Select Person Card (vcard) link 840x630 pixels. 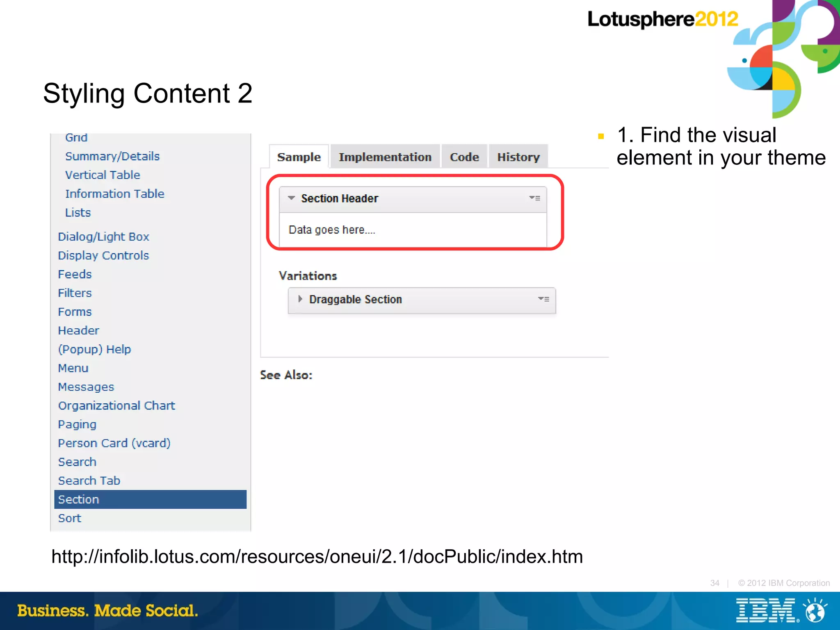114,443
